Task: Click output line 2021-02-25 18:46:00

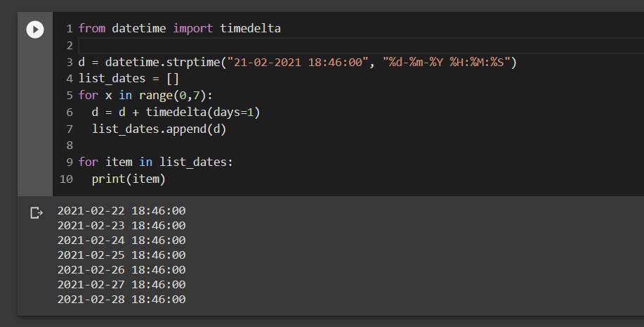Action: point(121,255)
